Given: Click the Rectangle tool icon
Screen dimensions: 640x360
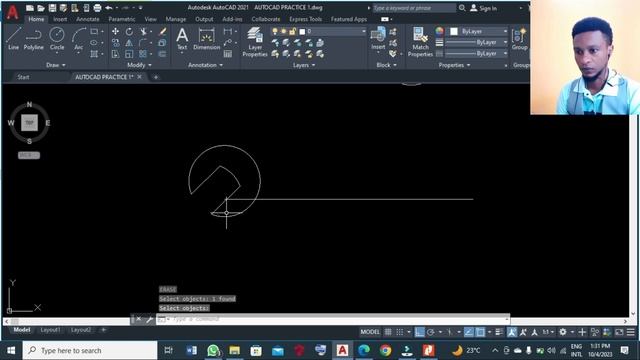Looking at the screenshot, I should 94,31.
